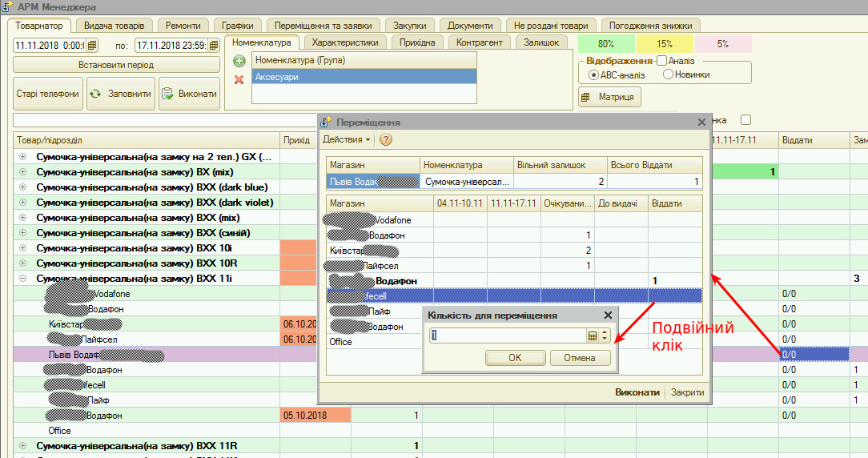Open calculator icon in quantity field

point(593,336)
